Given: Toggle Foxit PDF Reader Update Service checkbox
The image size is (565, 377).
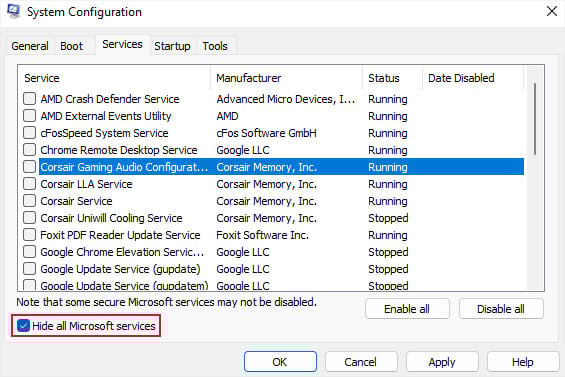Looking at the screenshot, I should coord(30,235).
